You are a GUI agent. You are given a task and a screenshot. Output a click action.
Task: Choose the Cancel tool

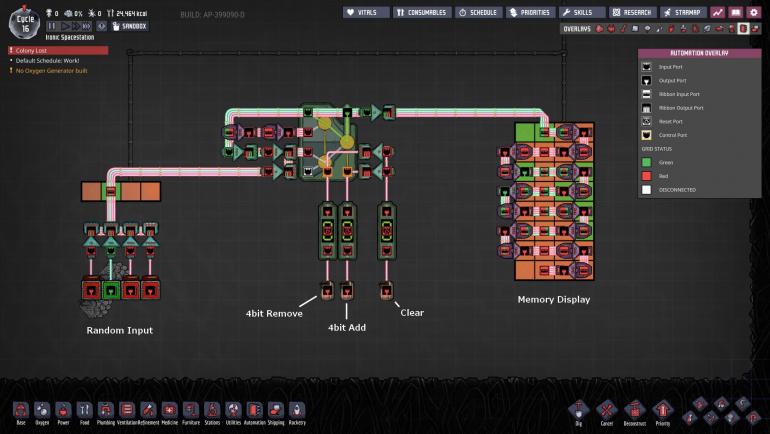(606, 410)
